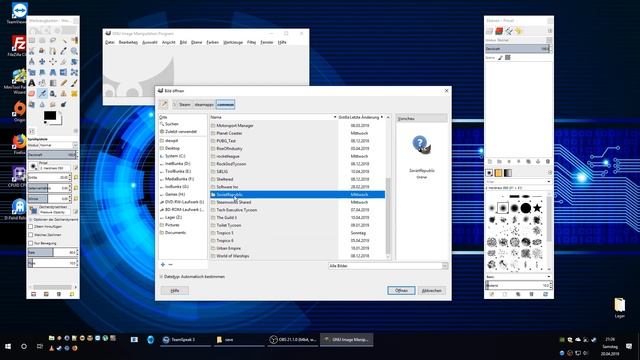Open the Windows Start menu
Image resolution: width=640 pixels, height=360 pixels.
[8, 346]
